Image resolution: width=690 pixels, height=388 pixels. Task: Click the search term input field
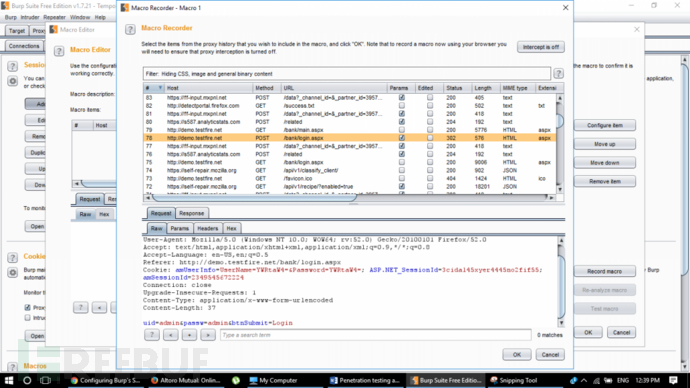[x=375, y=335]
